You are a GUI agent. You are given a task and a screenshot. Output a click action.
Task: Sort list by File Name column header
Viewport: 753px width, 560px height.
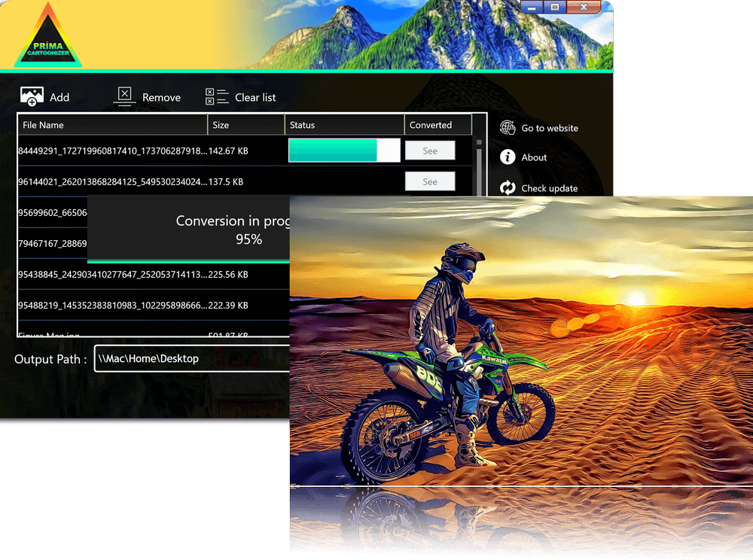pos(113,125)
